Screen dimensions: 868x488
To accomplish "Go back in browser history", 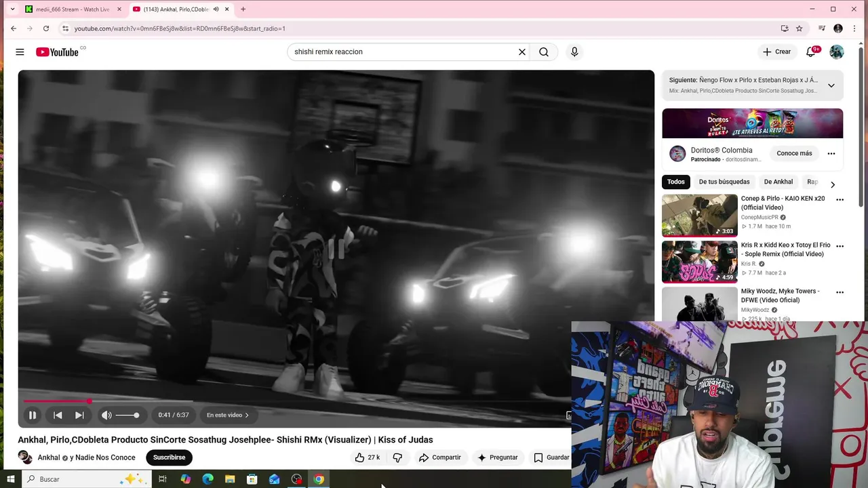I will (x=14, y=28).
